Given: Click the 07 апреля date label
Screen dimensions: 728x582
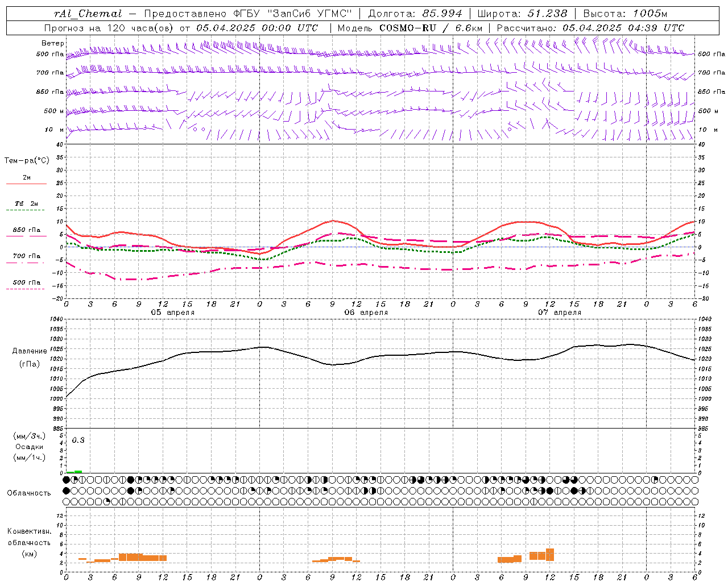Looking at the screenshot, I should [560, 313].
